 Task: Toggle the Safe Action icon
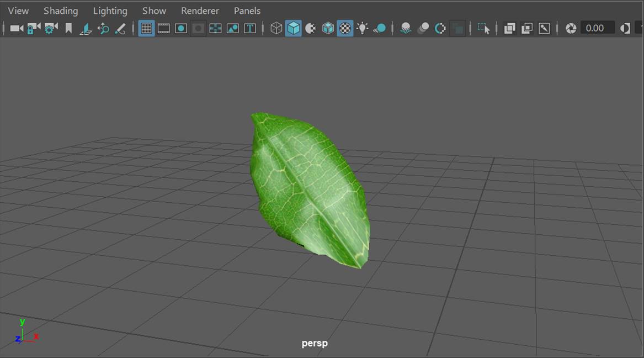click(x=232, y=28)
